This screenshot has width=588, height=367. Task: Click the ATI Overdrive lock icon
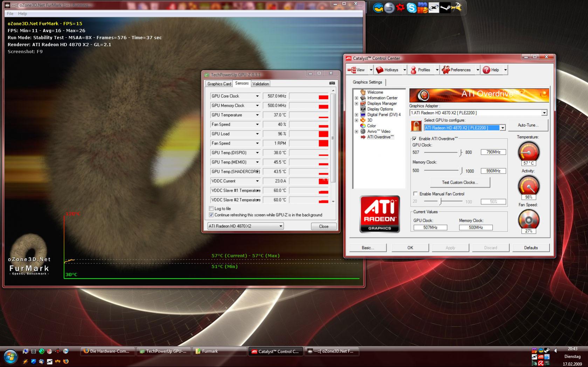click(416, 126)
